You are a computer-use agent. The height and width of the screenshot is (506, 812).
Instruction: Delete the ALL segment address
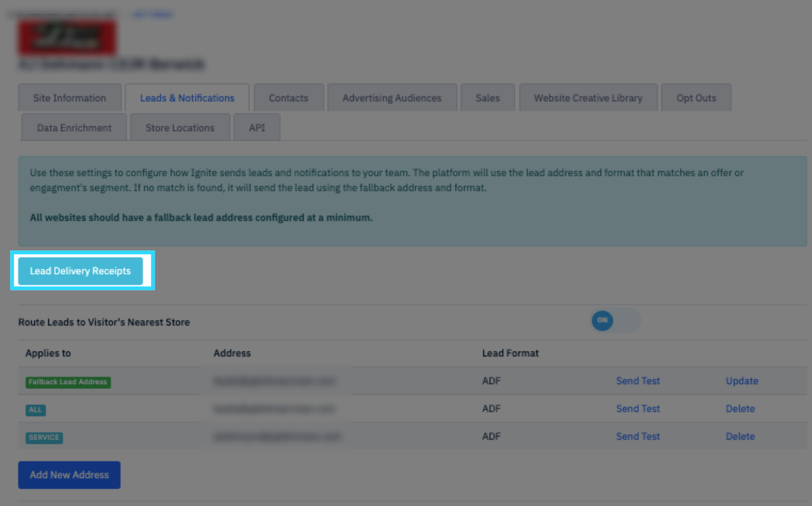click(740, 409)
